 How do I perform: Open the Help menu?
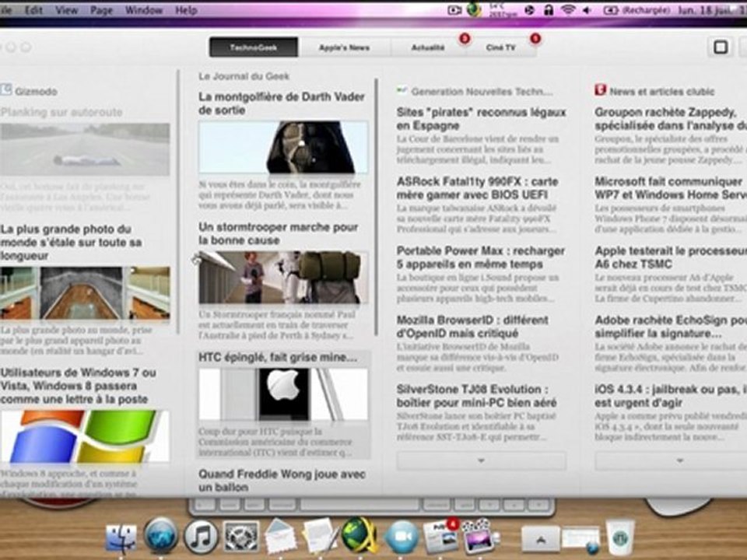pyautogui.click(x=186, y=10)
